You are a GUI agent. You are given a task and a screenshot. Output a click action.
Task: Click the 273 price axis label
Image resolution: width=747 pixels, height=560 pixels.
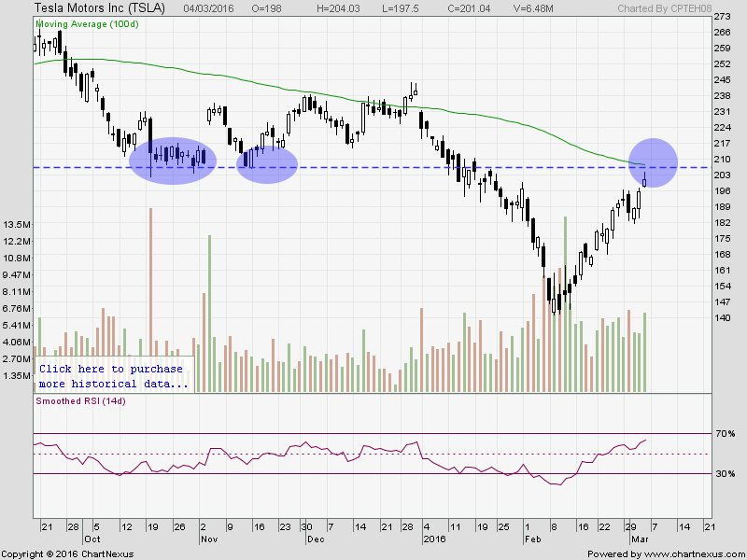pos(723,17)
